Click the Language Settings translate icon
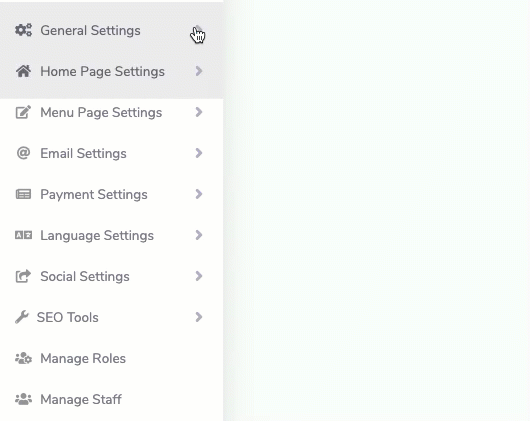The height and width of the screenshot is (421, 530). pyautogui.click(x=23, y=235)
